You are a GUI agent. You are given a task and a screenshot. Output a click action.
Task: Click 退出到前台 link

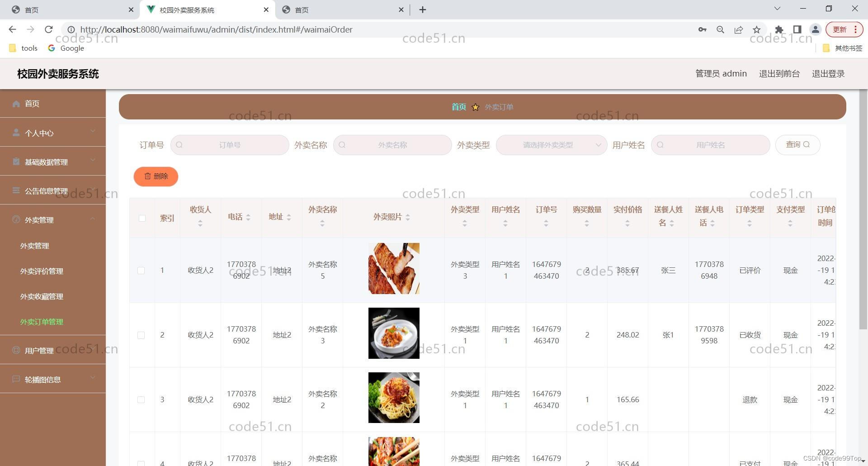click(779, 74)
